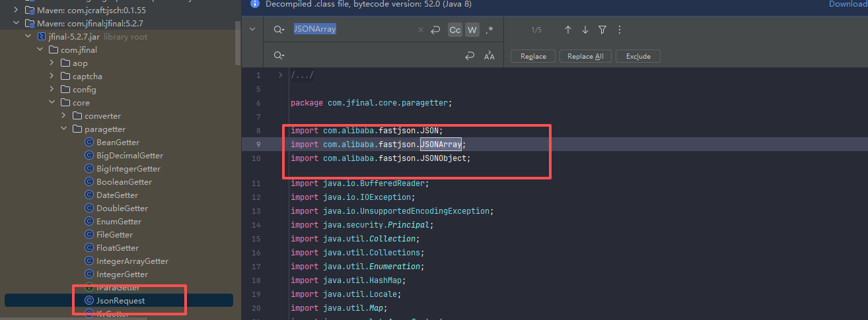
Task: Collapse jfinal-5.2.7.jar library root
Action: coord(29,36)
